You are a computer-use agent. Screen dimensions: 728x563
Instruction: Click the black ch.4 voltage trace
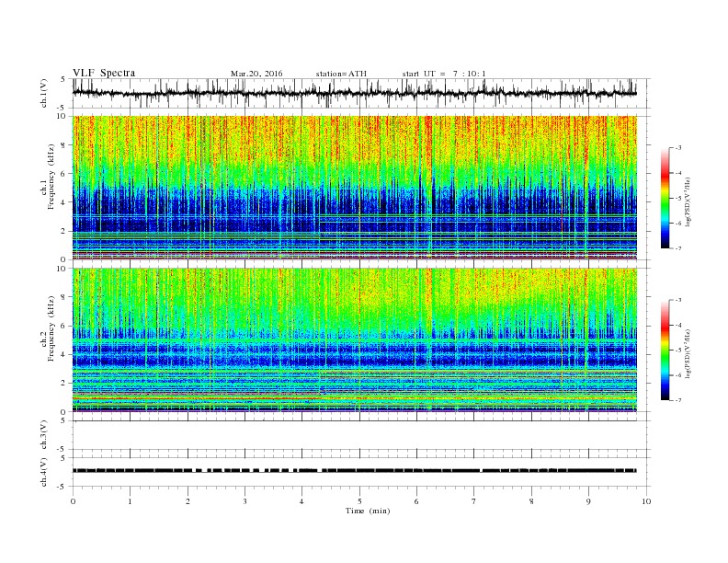coord(354,471)
